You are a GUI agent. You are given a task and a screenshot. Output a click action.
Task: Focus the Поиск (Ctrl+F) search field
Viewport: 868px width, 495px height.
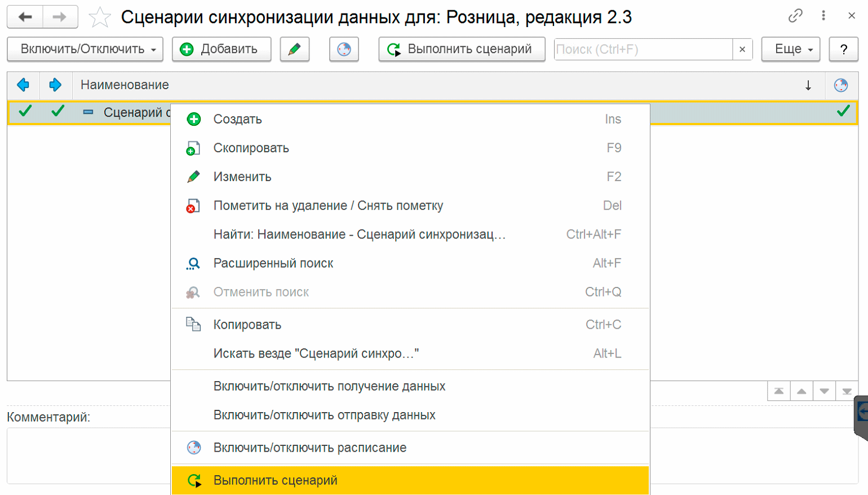[x=643, y=49]
